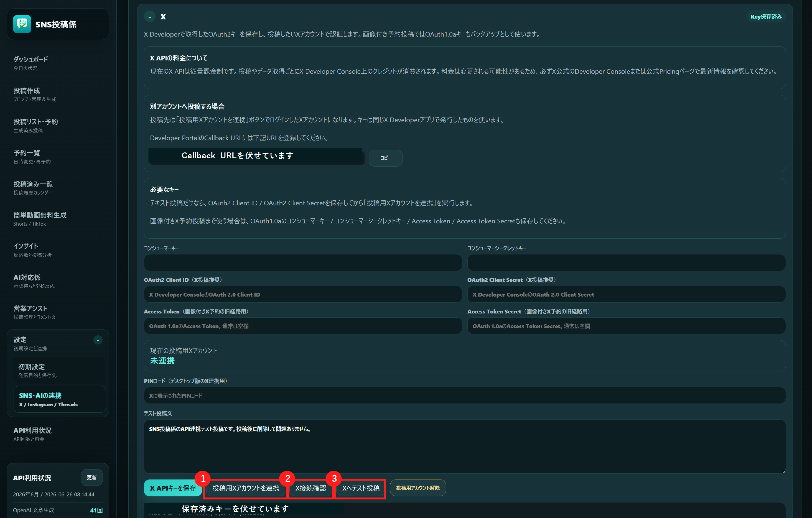Focus the OAuth2 Client Secret field

[626, 295]
